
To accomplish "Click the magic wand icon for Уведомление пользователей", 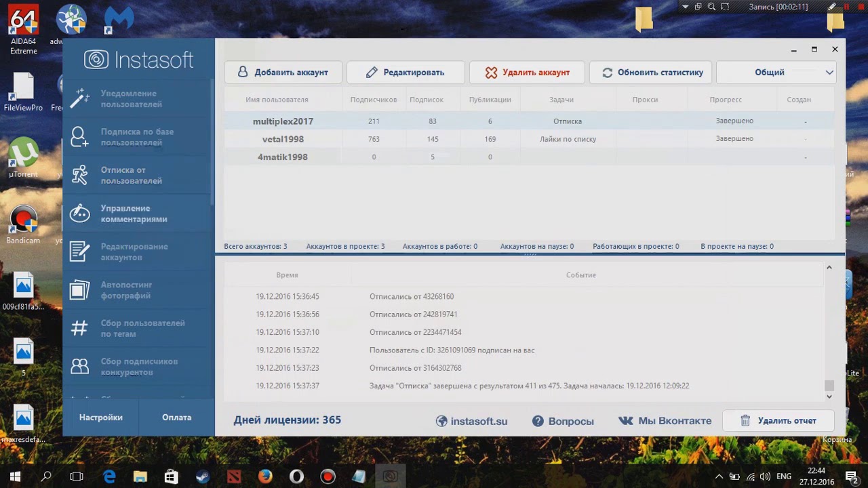I will pyautogui.click(x=79, y=99).
